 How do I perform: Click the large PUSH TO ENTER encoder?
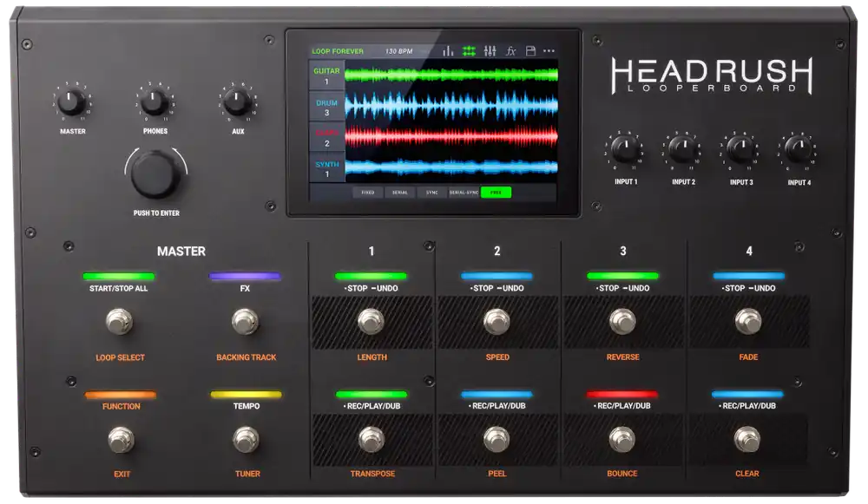click(155, 174)
